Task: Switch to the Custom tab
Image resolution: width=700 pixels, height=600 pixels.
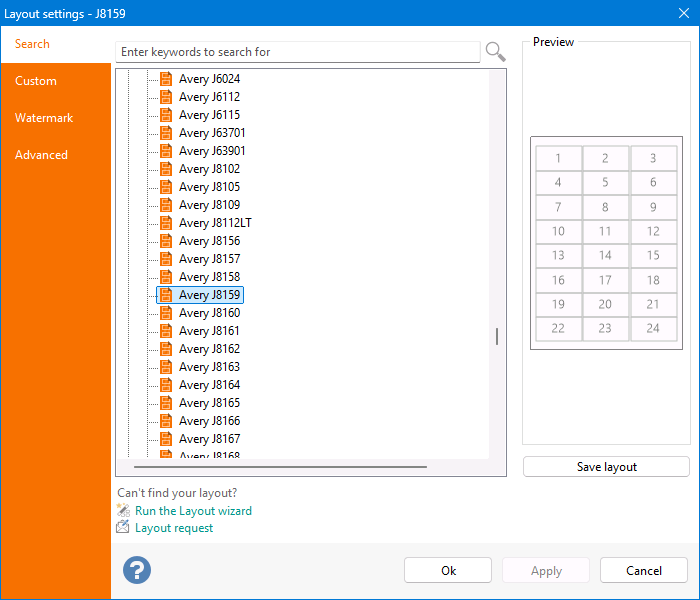Action: [x=36, y=81]
